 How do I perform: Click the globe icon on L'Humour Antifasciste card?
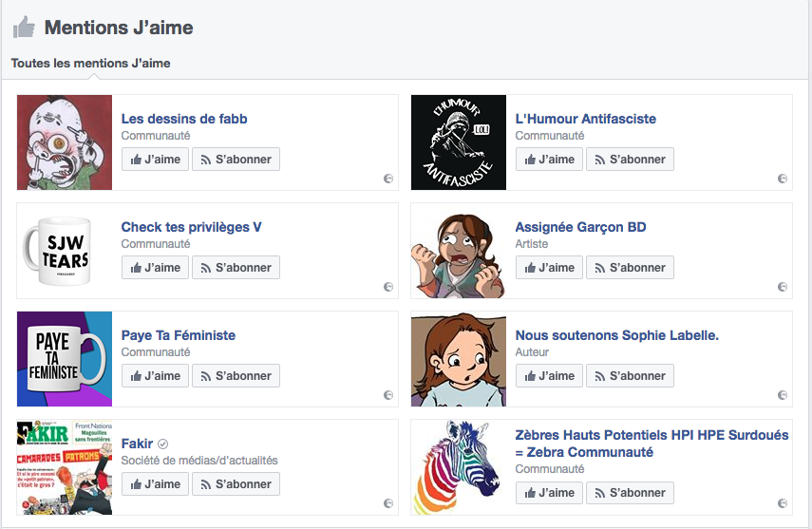(783, 179)
